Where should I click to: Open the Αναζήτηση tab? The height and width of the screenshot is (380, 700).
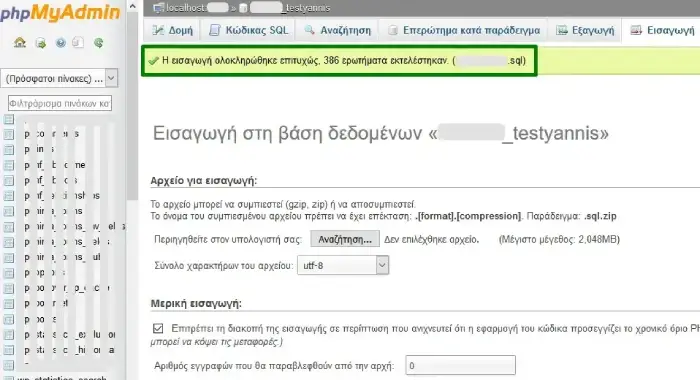pos(338,30)
